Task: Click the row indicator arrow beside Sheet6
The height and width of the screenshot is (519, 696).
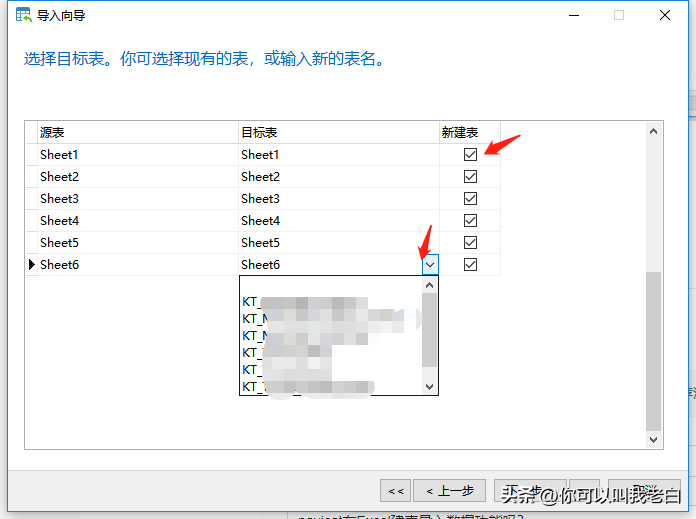Action: click(32, 265)
